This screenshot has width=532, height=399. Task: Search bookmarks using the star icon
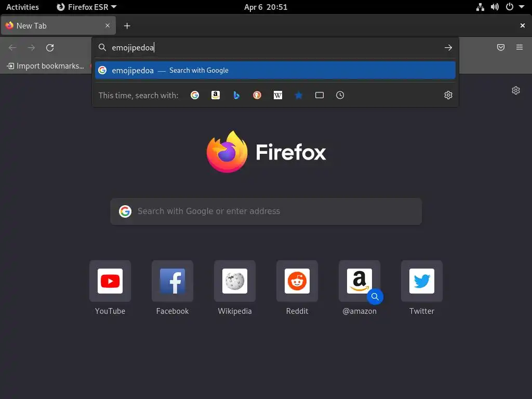click(x=299, y=96)
